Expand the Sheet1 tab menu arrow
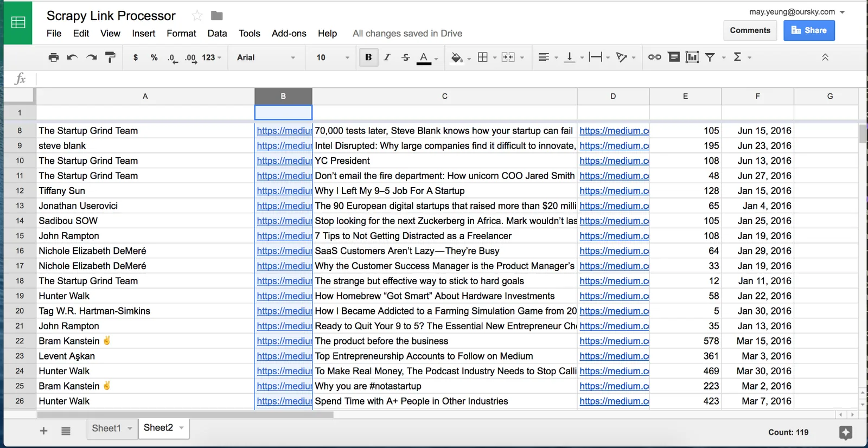868x448 pixels. click(x=130, y=428)
